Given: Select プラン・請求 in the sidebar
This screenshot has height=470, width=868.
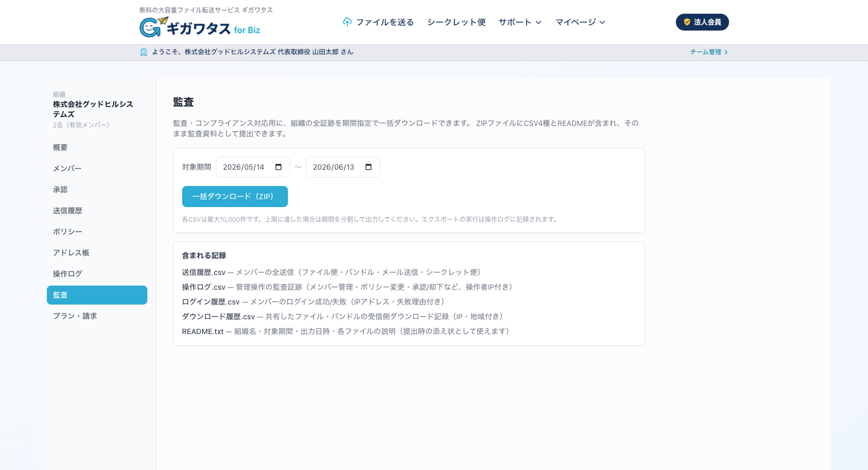Looking at the screenshot, I should tap(97, 316).
